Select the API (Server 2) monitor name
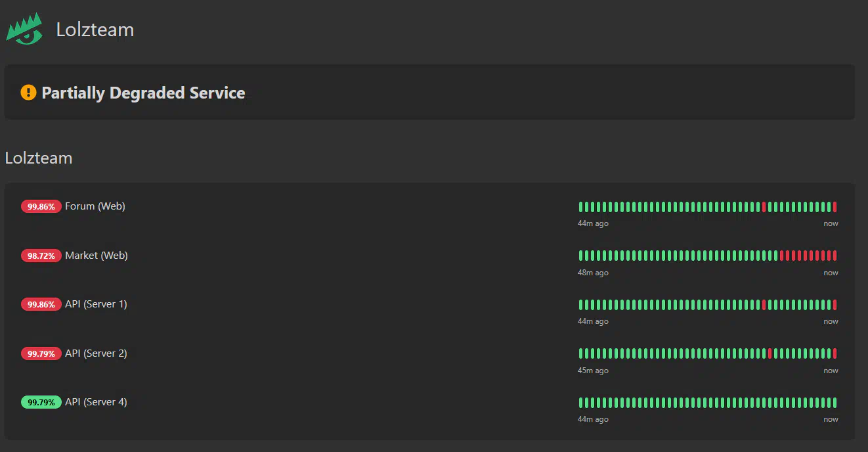868x452 pixels. pyautogui.click(x=96, y=353)
